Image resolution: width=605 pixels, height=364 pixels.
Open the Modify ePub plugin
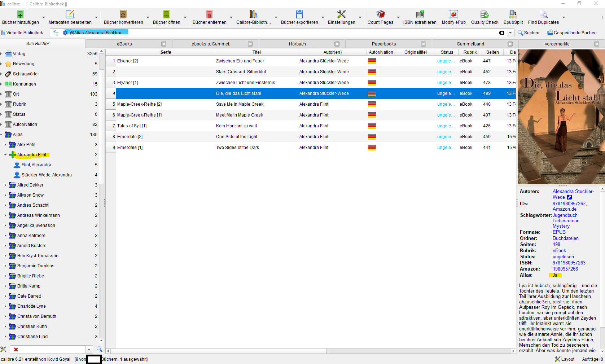click(453, 14)
